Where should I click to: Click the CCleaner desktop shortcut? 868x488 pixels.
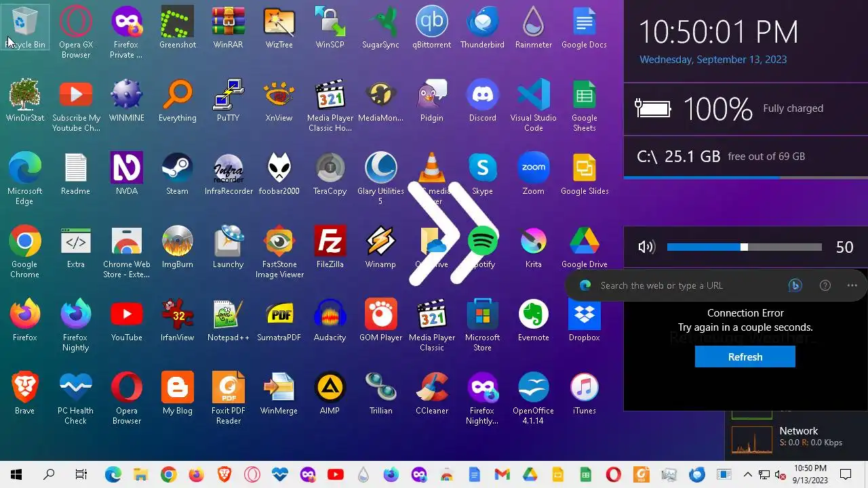coord(432,393)
